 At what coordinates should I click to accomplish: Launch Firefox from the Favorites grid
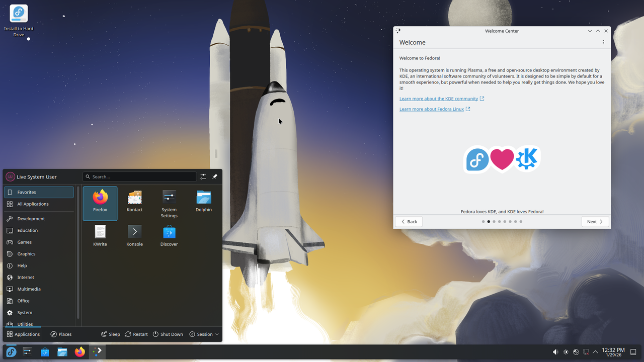click(100, 203)
